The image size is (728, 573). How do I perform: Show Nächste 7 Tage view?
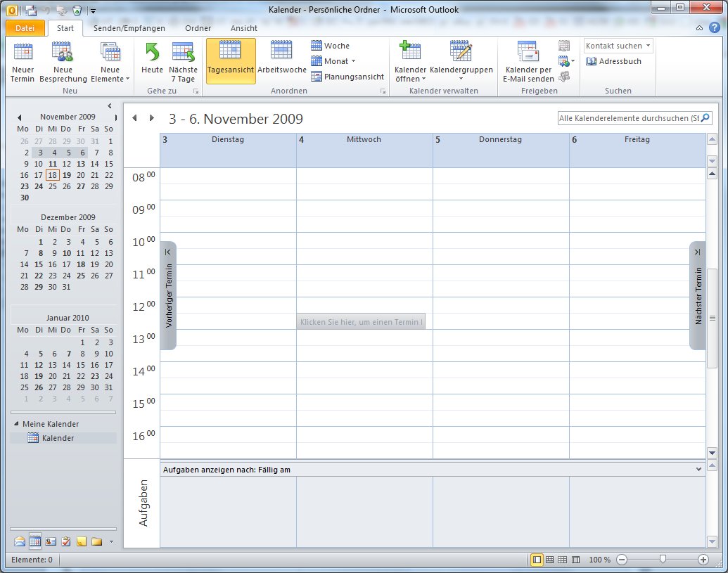(184, 62)
